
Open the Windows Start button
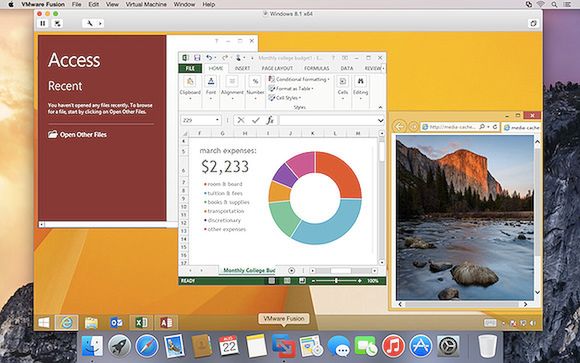(44, 323)
